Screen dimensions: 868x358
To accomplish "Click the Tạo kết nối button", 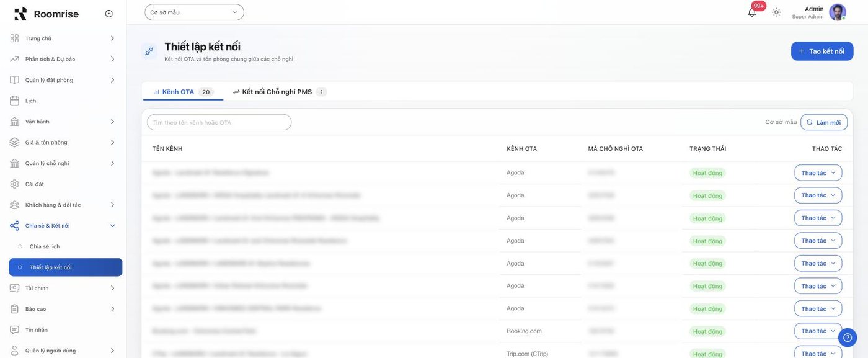I will click(822, 51).
